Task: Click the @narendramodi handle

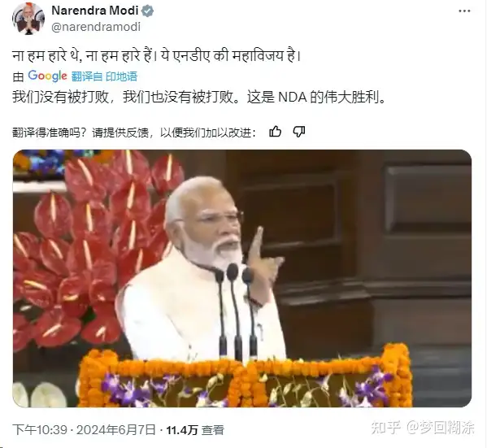Action: (x=96, y=27)
